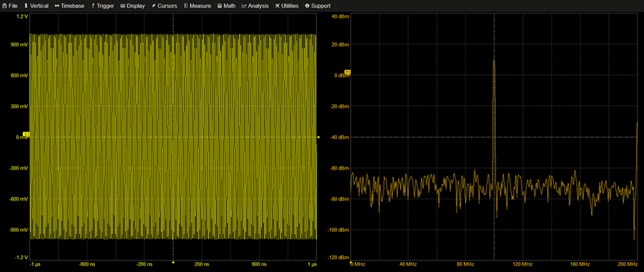Open the File menu

click(10, 6)
